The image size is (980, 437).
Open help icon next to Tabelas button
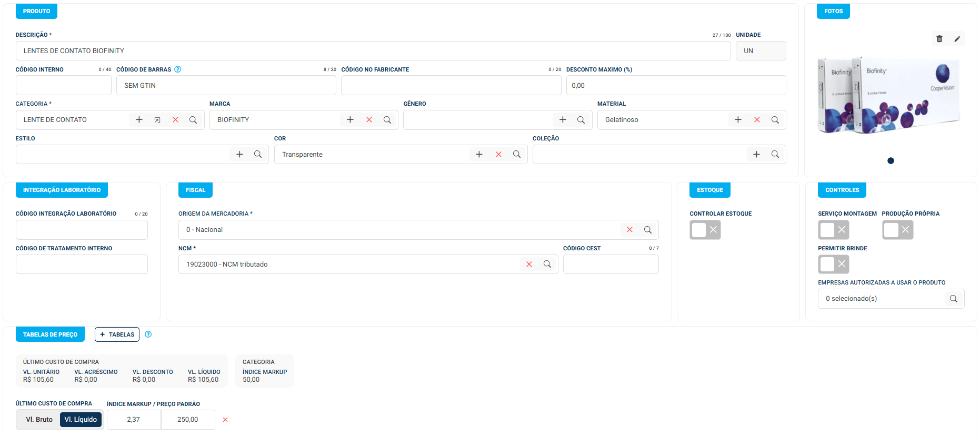click(x=148, y=334)
